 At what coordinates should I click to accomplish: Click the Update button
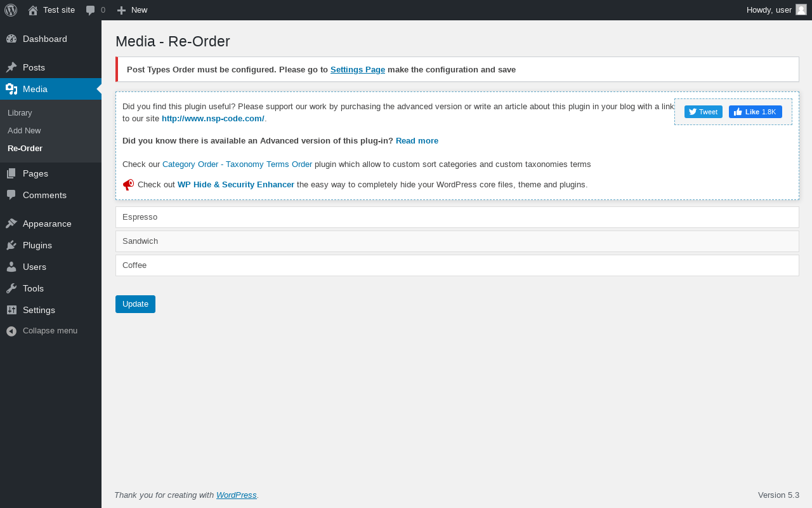(x=135, y=304)
